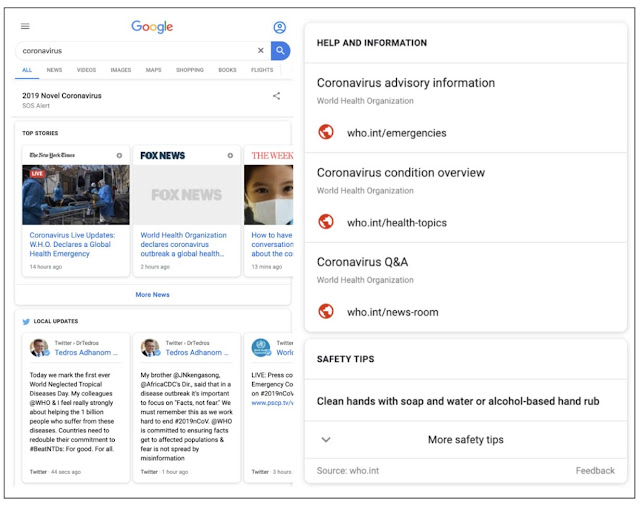This screenshot has width=640, height=505.
Task: Select the ALL tab
Action: point(27,70)
